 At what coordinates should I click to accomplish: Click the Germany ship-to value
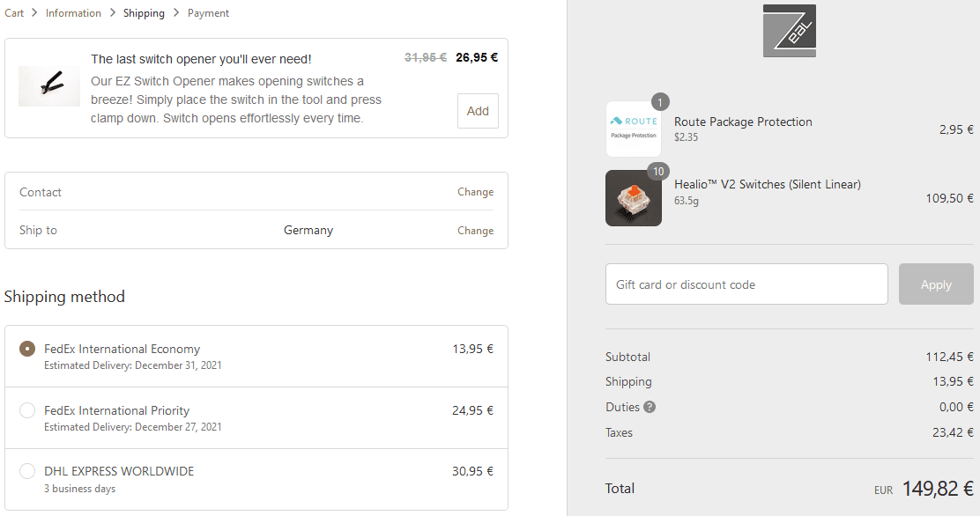(x=308, y=230)
